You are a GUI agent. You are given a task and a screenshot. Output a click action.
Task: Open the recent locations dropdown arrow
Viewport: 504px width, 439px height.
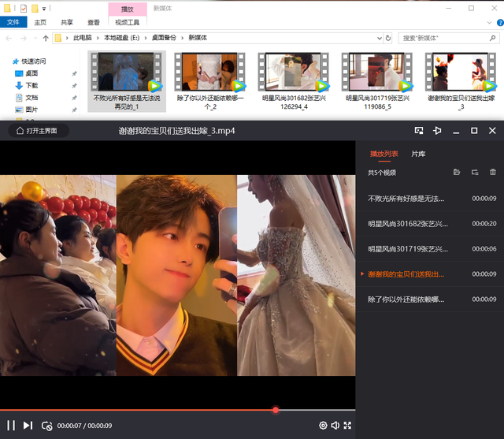click(x=35, y=39)
